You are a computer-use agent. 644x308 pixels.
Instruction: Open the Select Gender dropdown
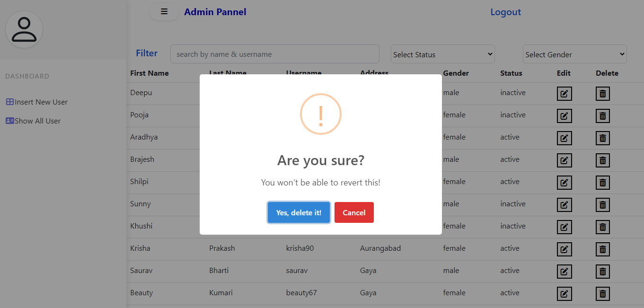click(574, 54)
